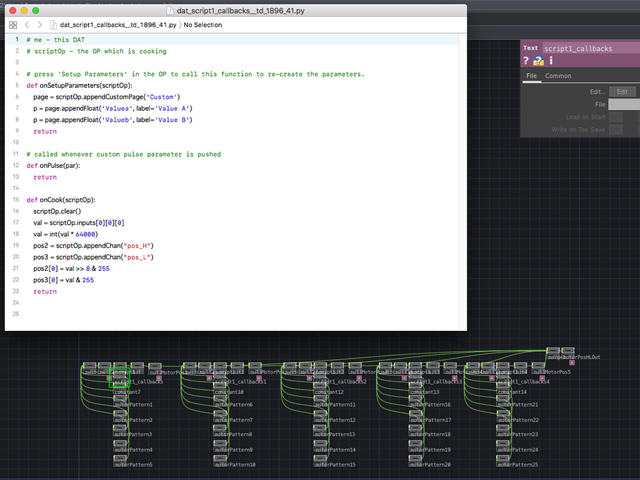Select the motorPattern8 node
Image resolution: width=640 pixels, height=480 pixels.
[x=220, y=429]
